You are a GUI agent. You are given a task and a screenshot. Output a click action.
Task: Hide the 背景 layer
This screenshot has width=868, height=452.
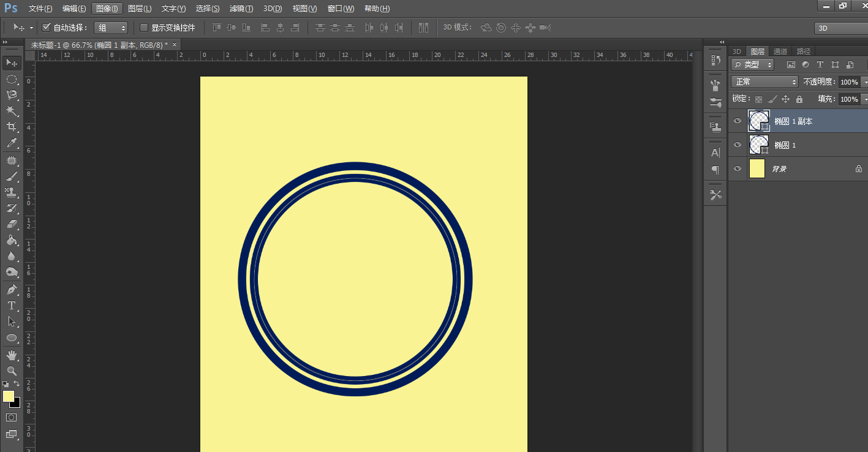(x=738, y=168)
